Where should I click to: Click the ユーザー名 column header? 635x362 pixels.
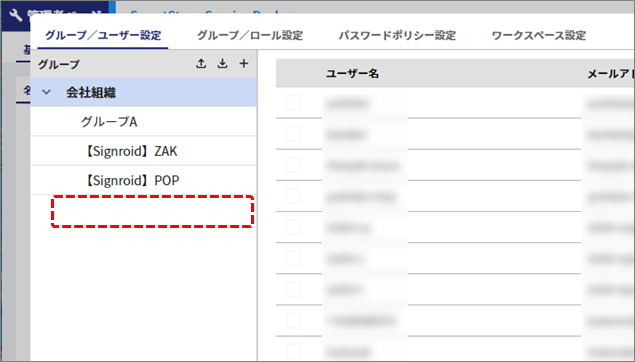tap(352, 73)
